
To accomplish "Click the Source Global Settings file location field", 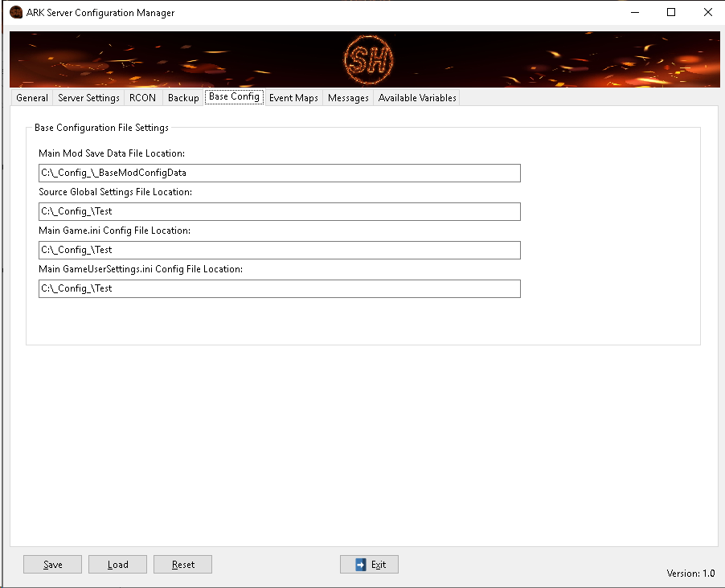I will click(x=279, y=211).
